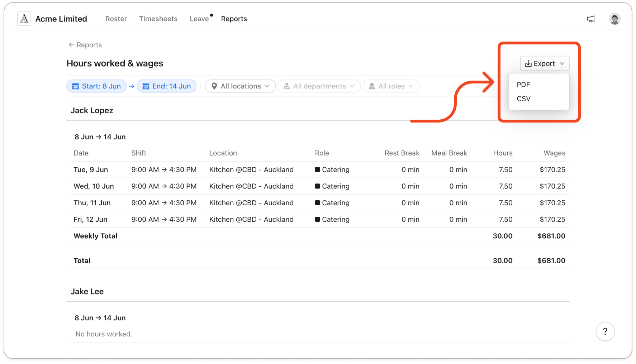Click Catering color square for Fri, 12 Jun

pos(317,219)
